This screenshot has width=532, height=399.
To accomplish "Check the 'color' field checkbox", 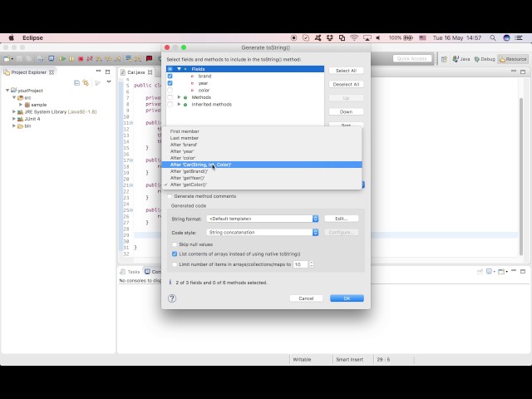I will pos(170,90).
